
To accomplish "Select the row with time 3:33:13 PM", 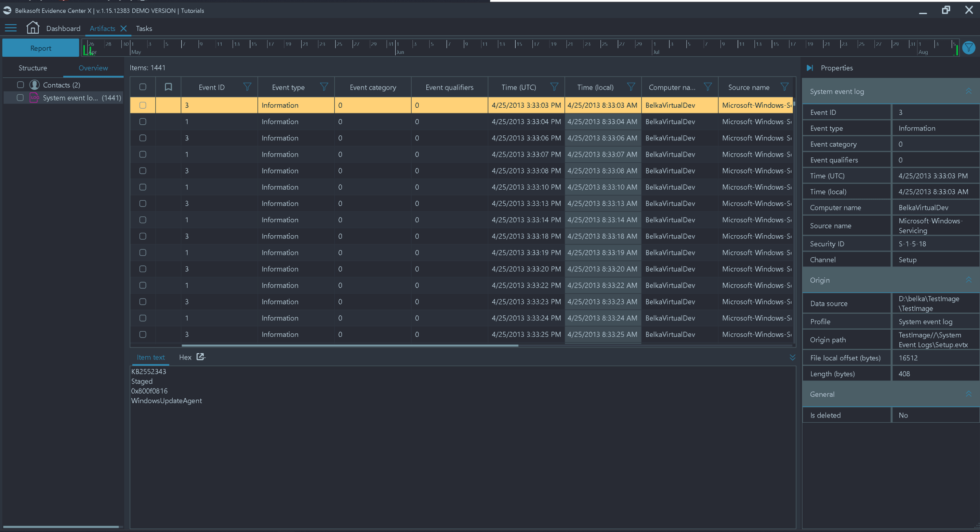I will (462, 203).
